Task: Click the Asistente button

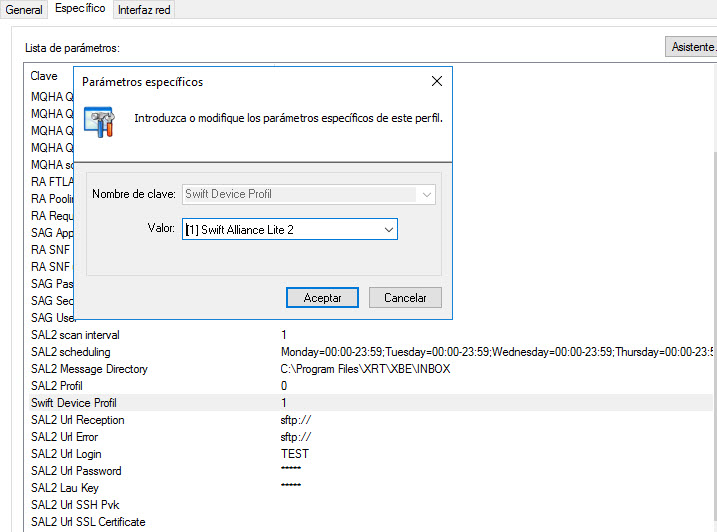Action: [x=691, y=47]
